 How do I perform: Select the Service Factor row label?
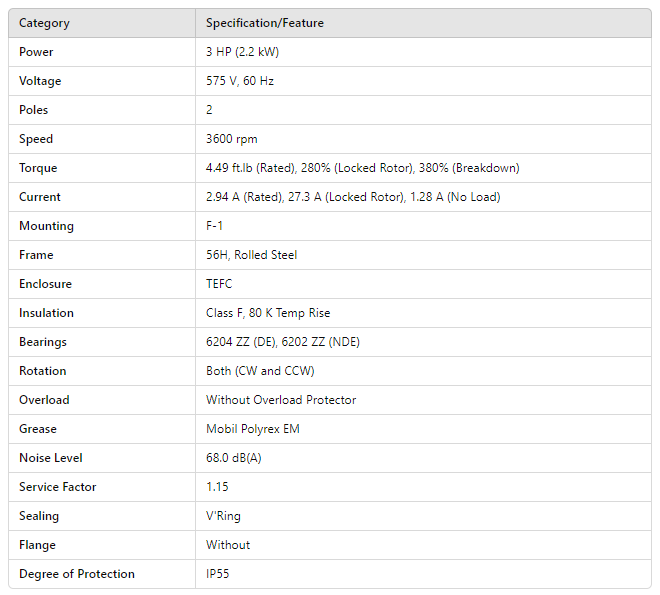(58, 487)
